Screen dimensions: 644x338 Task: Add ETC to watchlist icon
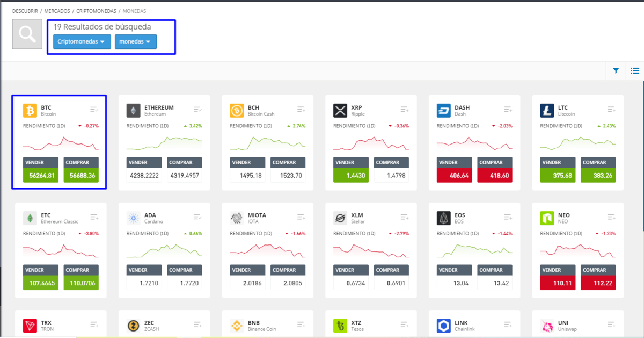94,217
